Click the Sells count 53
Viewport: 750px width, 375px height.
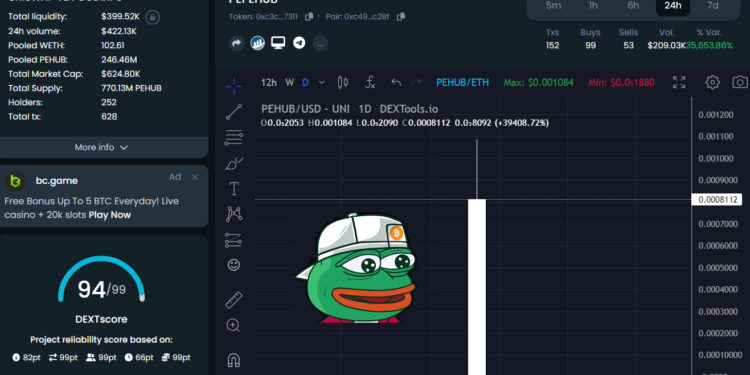point(629,45)
